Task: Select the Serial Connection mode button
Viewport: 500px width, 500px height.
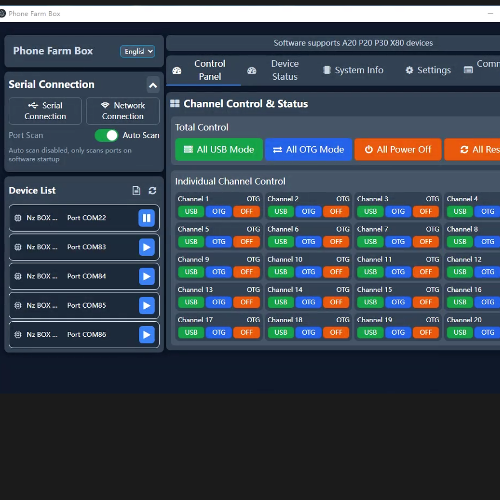Action: [x=45, y=111]
